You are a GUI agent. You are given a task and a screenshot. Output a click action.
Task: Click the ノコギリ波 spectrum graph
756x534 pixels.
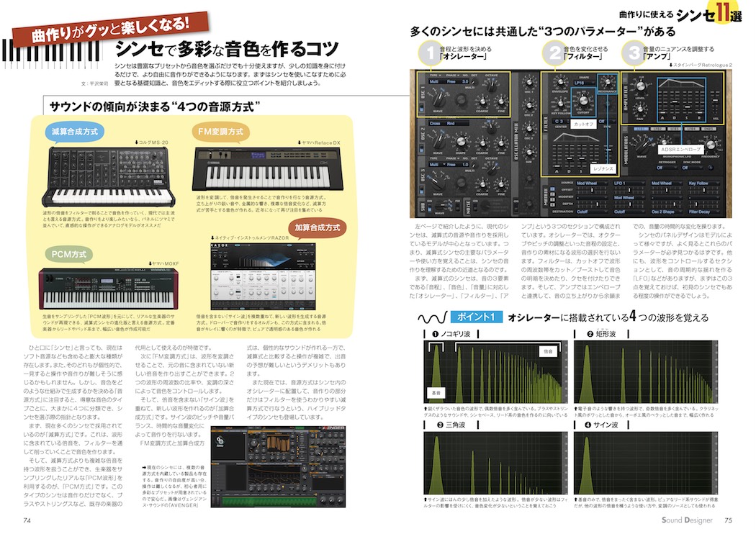[x=495, y=372]
